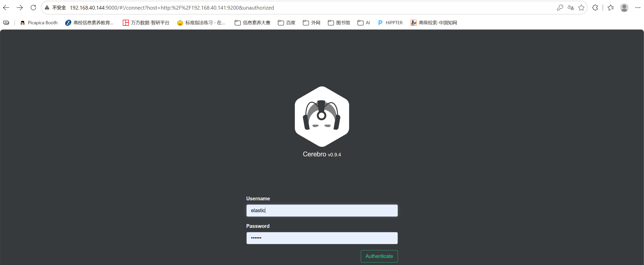Screen dimensions: 644x265
Task: Expand the 百度 bookmark folder
Action: pyautogui.click(x=287, y=23)
